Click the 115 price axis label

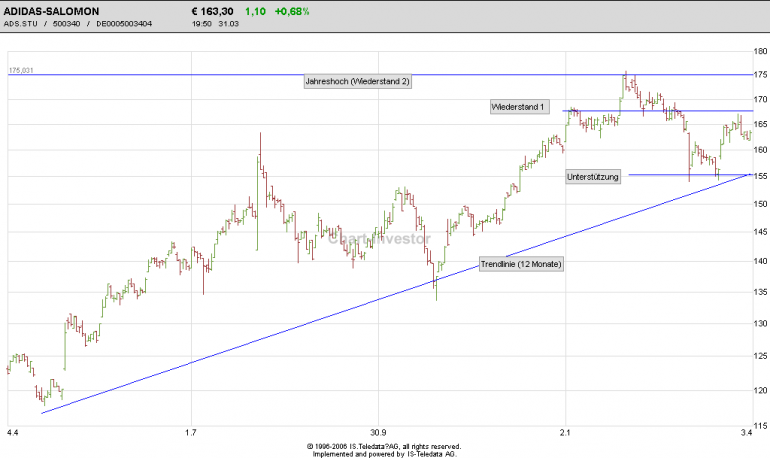760,426
